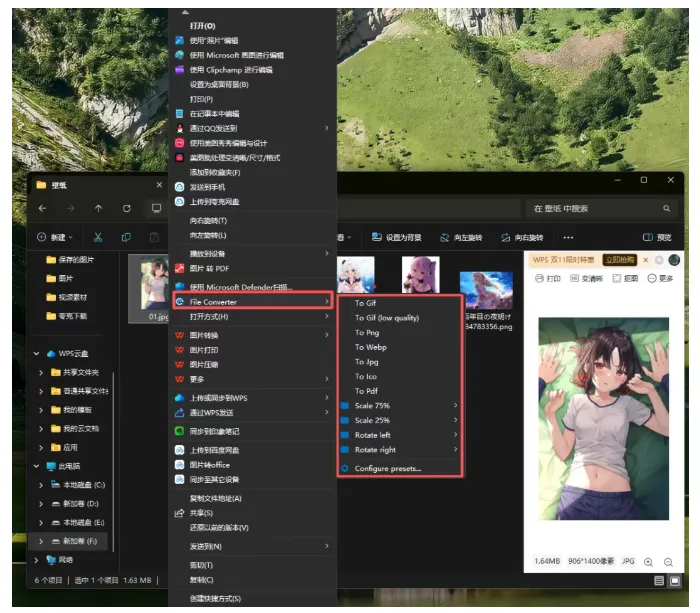
Task: Click the 图片 转 PDF icon
Action: coord(179,268)
